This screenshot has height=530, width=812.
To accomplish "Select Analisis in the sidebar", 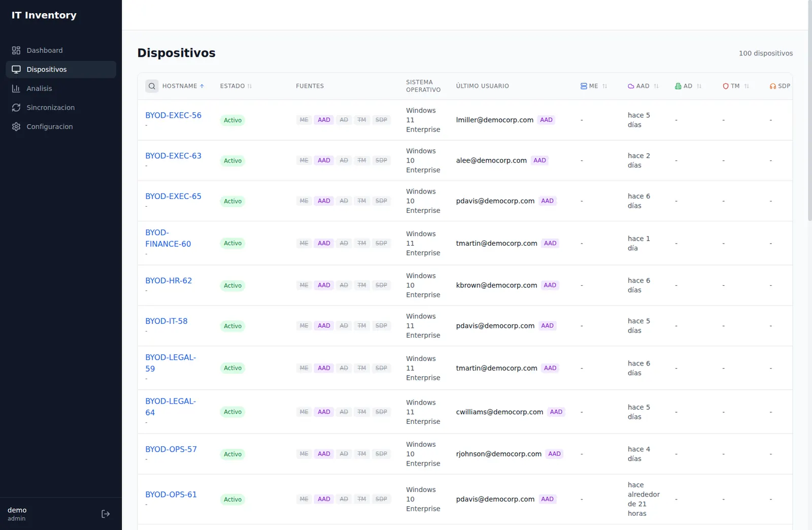I will (61, 88).
